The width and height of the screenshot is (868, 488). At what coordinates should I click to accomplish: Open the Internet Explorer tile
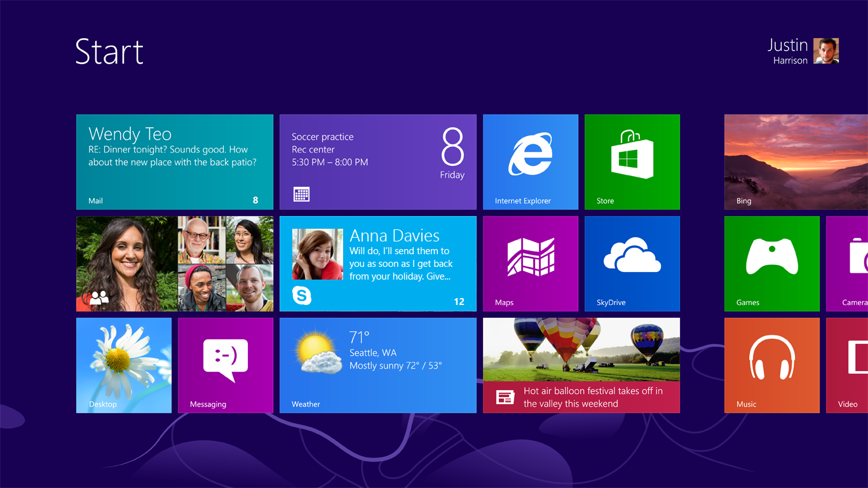(x=531, y=162)
